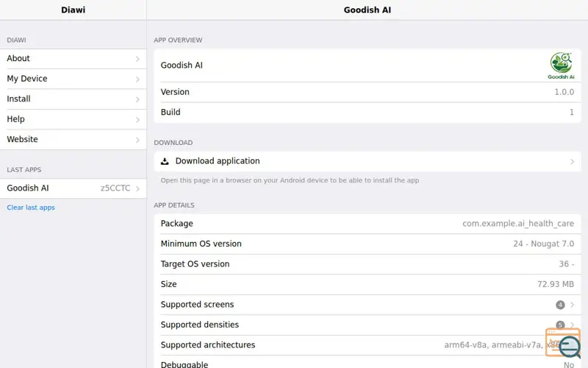The width and height of the screenshot is (588, 368).
Task: Click package name com.example.ai_health_care
Action: click(x=518, y=224)
